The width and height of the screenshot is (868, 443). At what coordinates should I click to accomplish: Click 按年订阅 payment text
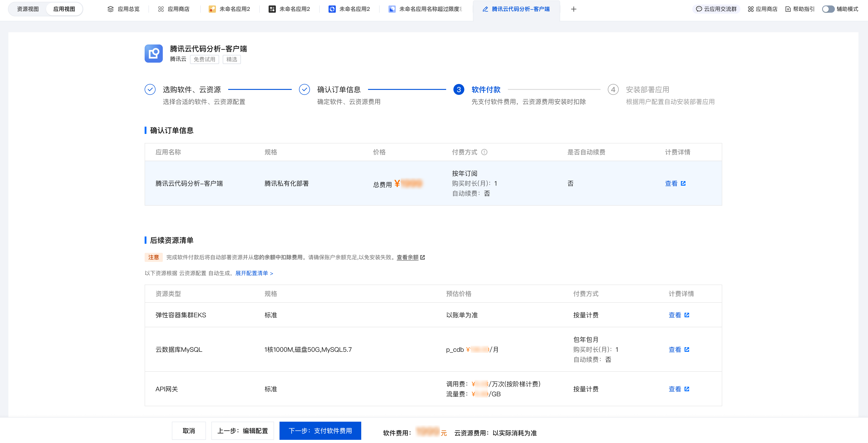(x=464, y=173)
